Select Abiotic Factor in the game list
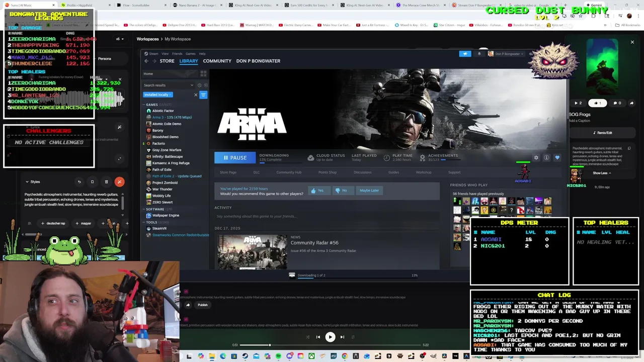Screen dimensions: 644x362 tap(163, 111)
